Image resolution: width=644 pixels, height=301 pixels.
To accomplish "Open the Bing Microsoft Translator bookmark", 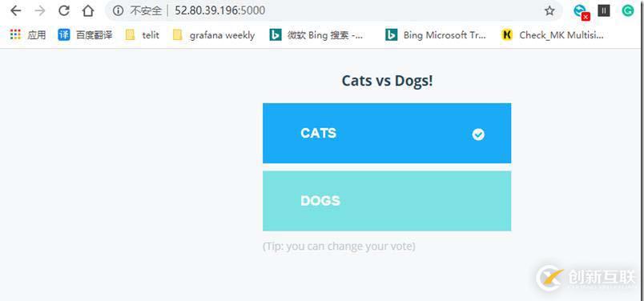I will 436,35.
